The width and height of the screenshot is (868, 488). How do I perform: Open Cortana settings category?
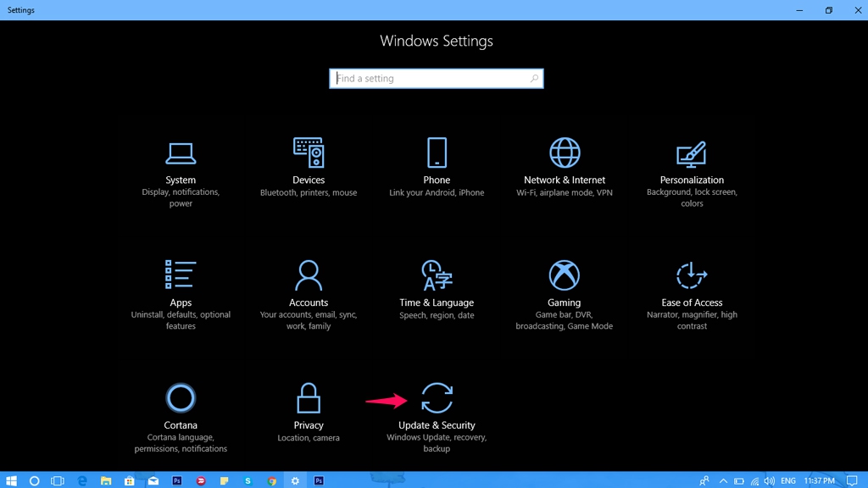pyautogui.click(x=181, y=419)
